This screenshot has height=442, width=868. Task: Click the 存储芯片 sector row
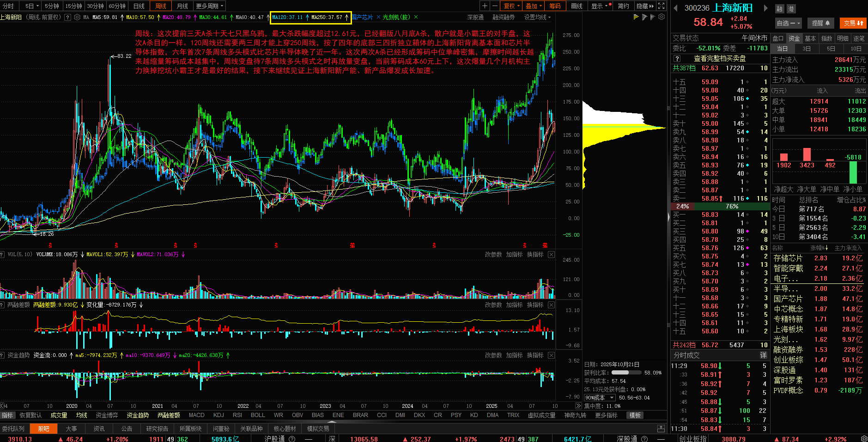pos(819,258)
